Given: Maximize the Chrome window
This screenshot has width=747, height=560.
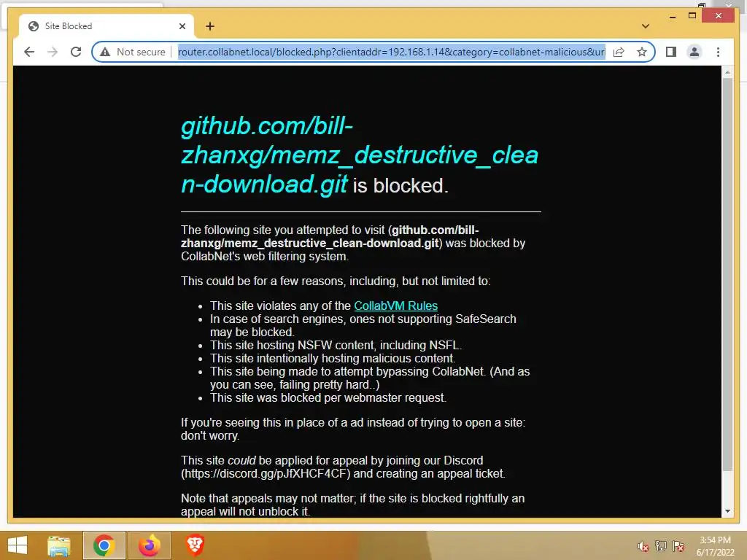Looking at the screenshot, I should pyautogui.click(x=692, y=16).
